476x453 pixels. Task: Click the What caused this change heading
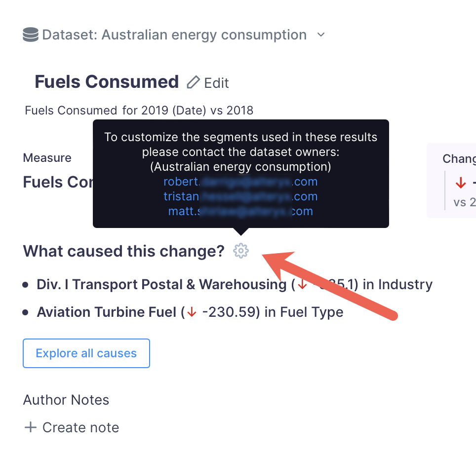[121, 251]
